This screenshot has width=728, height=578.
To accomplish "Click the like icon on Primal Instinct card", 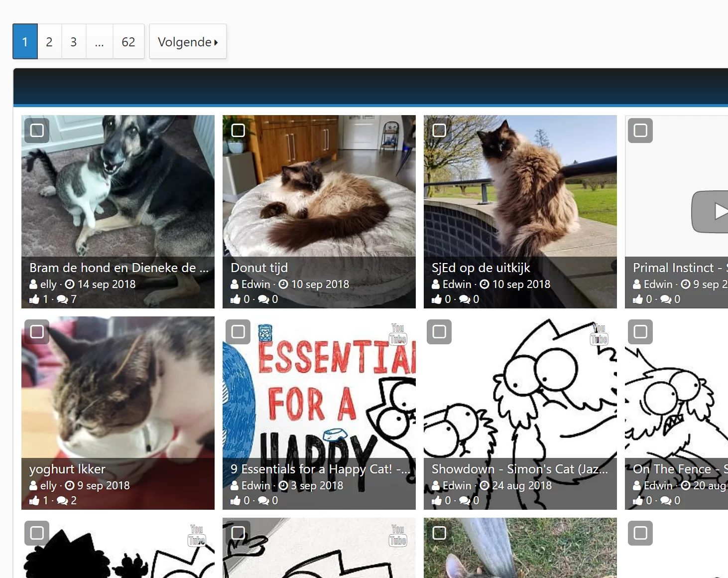I will point(638,299).
